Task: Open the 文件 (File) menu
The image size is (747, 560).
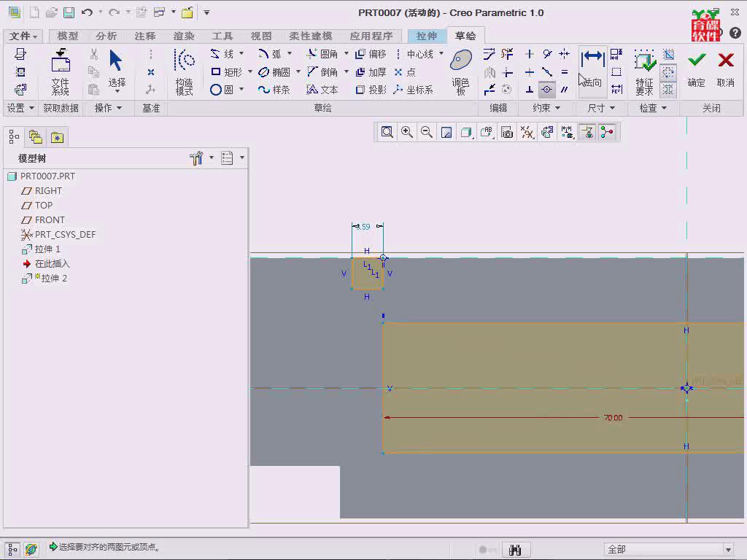Action: (x=23, y=36)
